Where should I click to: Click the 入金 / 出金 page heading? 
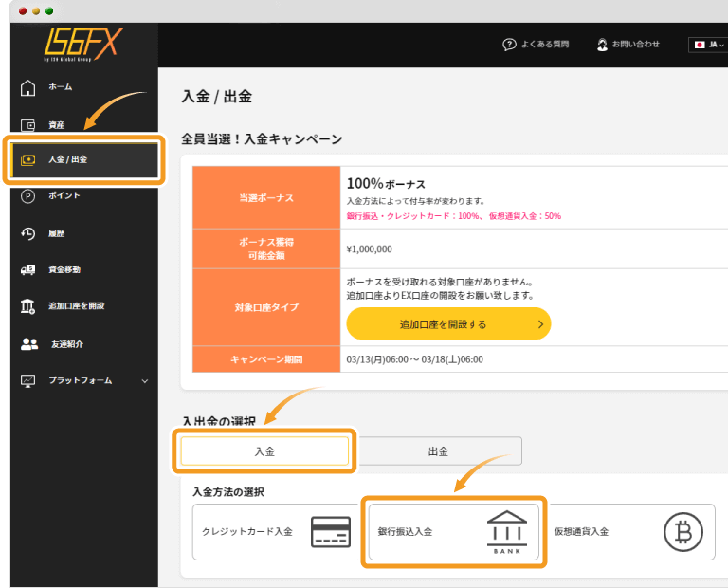(x=217, y=97)
